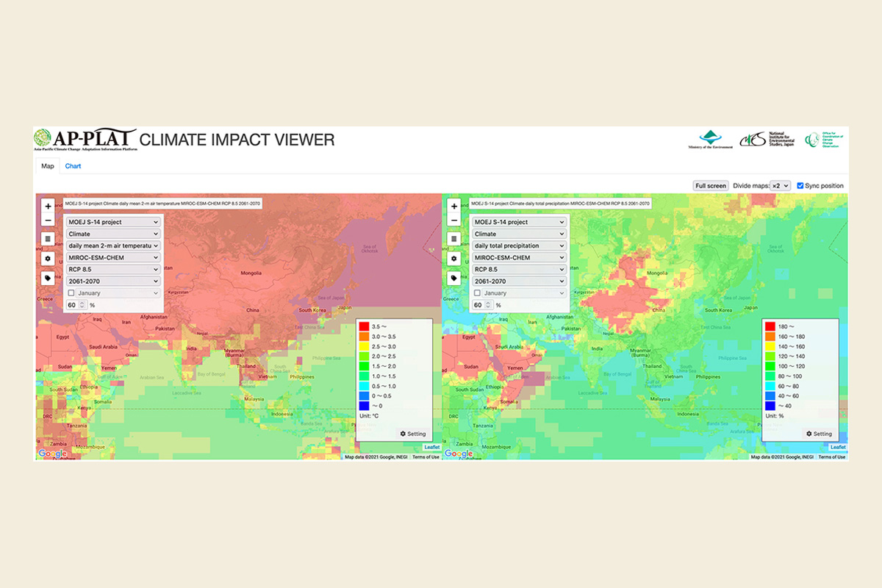Image resolution: width=882 pixels, height=588 pixels.
Task: Enable the January month checkbox on right map
Action: point(477,293)
